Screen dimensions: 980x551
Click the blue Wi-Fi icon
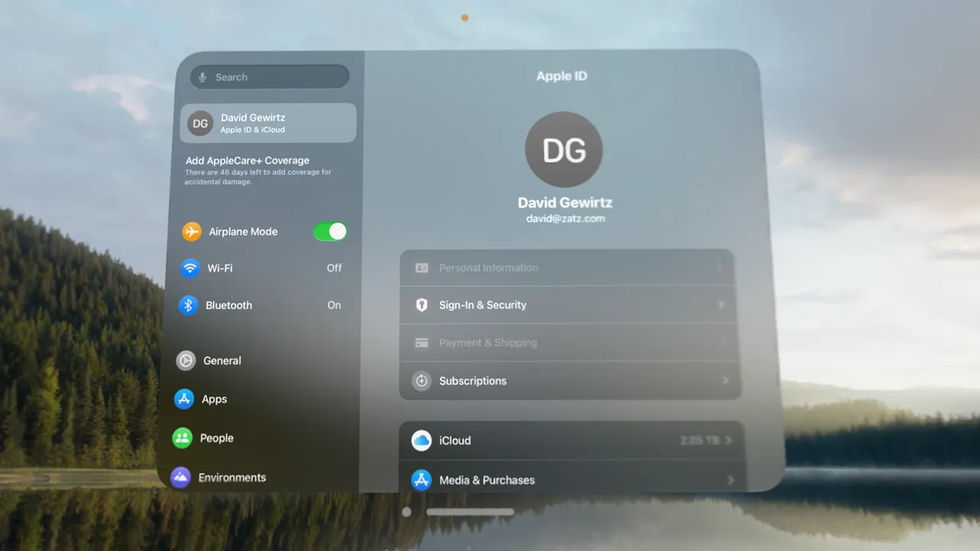point(190,269)
